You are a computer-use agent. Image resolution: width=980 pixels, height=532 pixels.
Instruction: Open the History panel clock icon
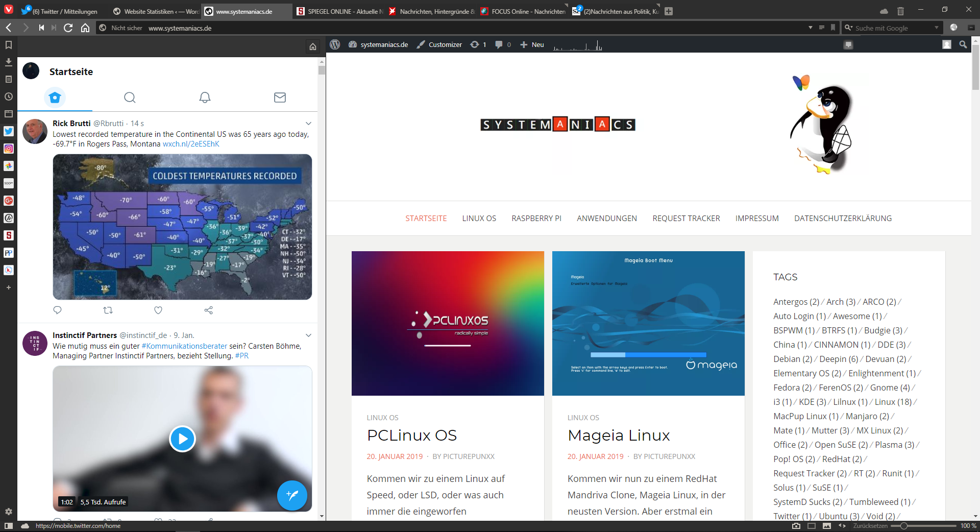pyautogui.click(x=9, y=96)
